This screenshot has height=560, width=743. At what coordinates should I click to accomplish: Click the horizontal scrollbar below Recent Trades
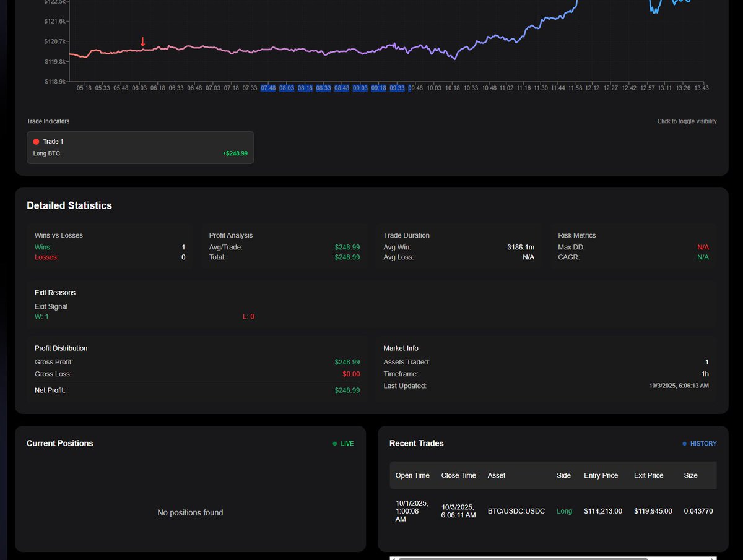coord(523,558)
